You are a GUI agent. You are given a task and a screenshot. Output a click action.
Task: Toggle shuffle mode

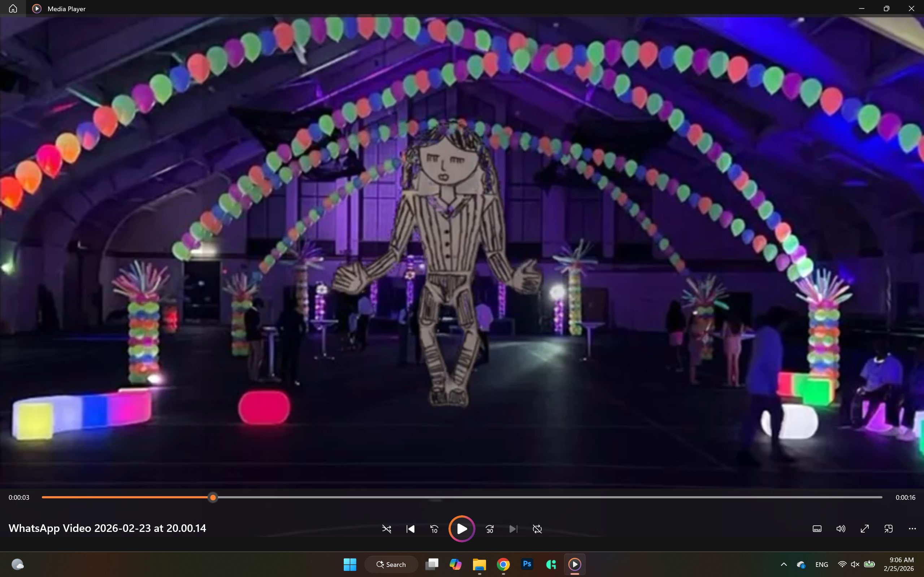pyautogui.click(x=386, y=529)
